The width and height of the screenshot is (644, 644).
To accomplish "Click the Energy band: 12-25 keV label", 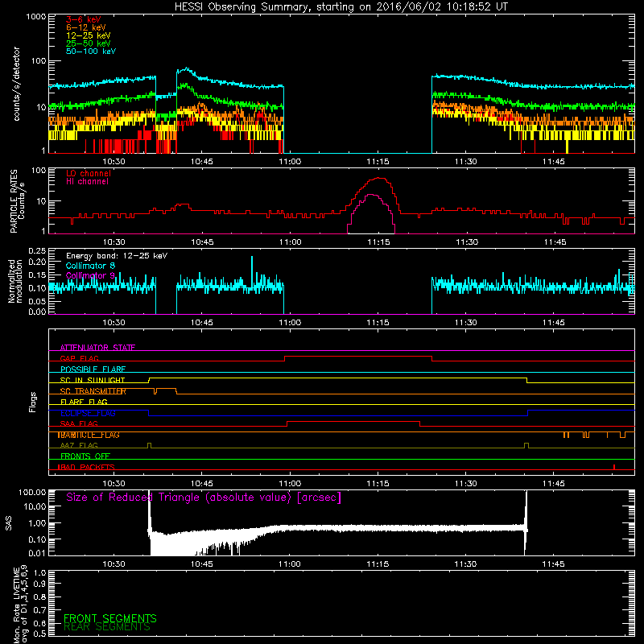I will (117, 256).
